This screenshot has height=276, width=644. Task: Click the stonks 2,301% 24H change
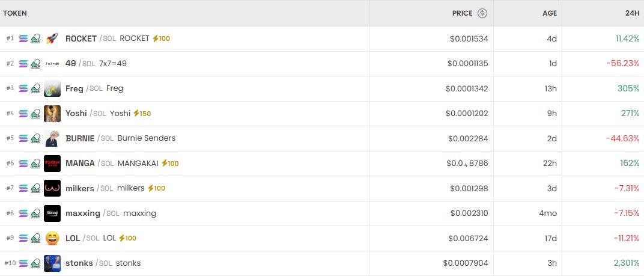pos(626,263)
